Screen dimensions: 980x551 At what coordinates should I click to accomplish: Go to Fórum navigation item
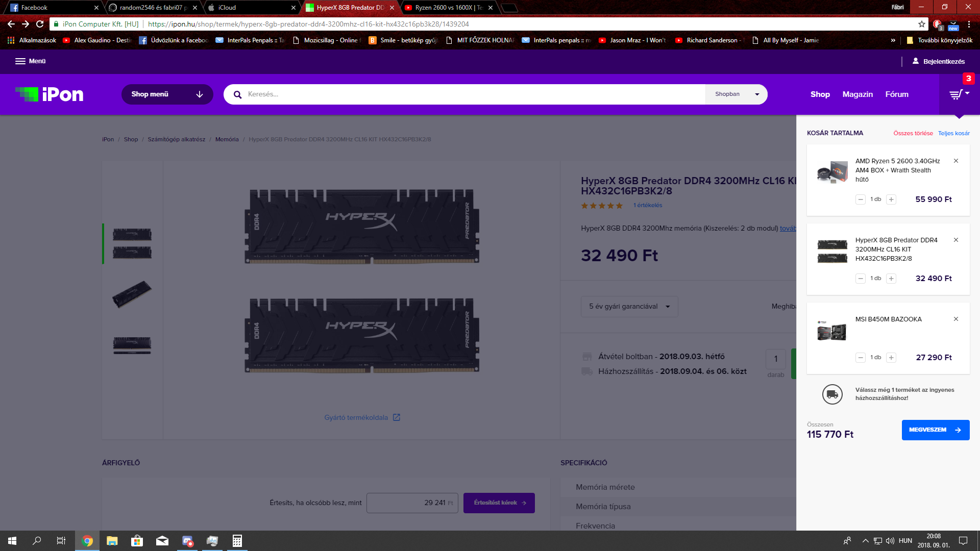(x=897, y=94)
